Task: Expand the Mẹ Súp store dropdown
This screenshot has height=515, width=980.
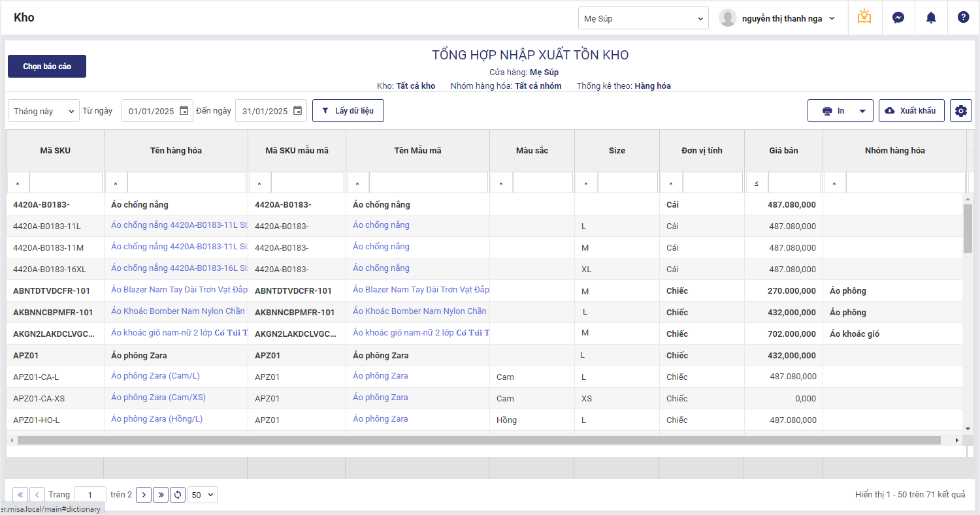Action: [643, 18]
